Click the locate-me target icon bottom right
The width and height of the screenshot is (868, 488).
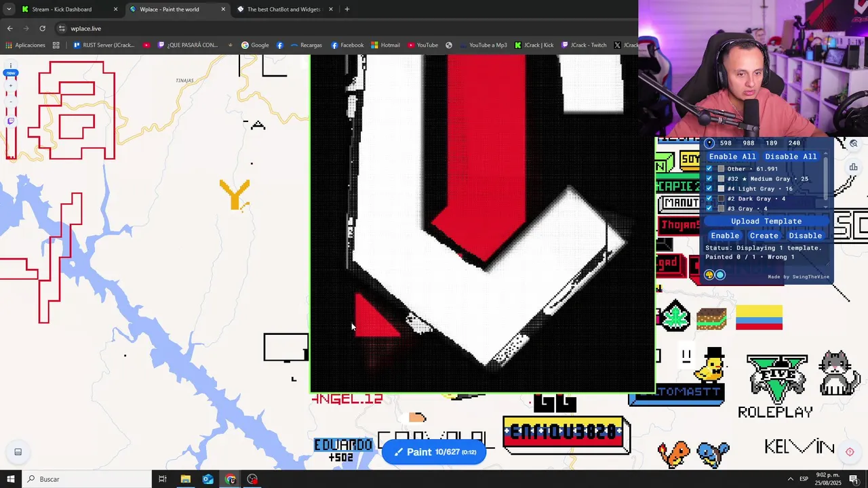click(850, 452)
